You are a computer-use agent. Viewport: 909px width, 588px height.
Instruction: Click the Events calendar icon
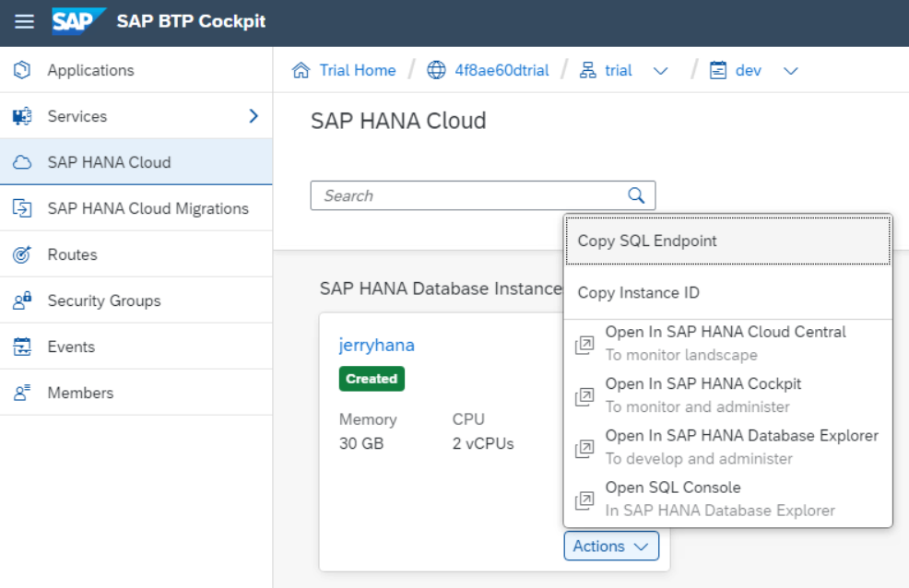[x=22, y=347]
